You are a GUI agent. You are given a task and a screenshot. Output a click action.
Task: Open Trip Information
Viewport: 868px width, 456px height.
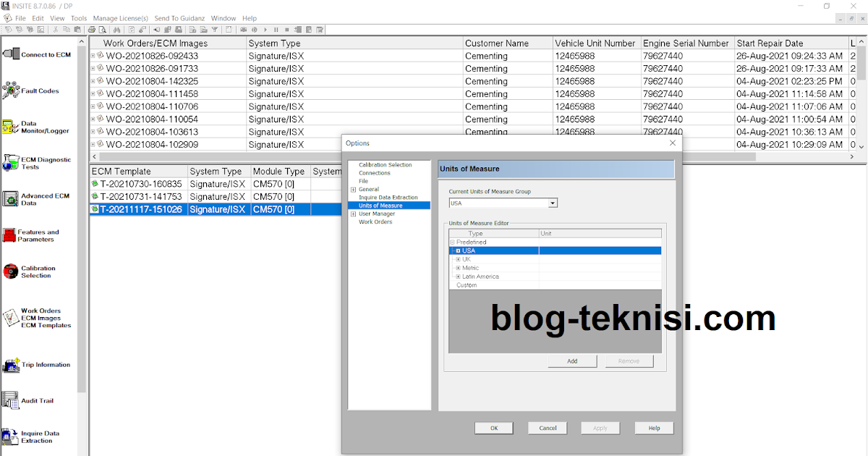tap(40, 365)
